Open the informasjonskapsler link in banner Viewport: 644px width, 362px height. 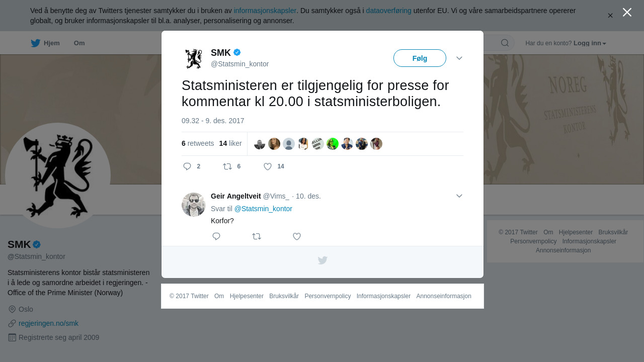(x=265, y=11)
